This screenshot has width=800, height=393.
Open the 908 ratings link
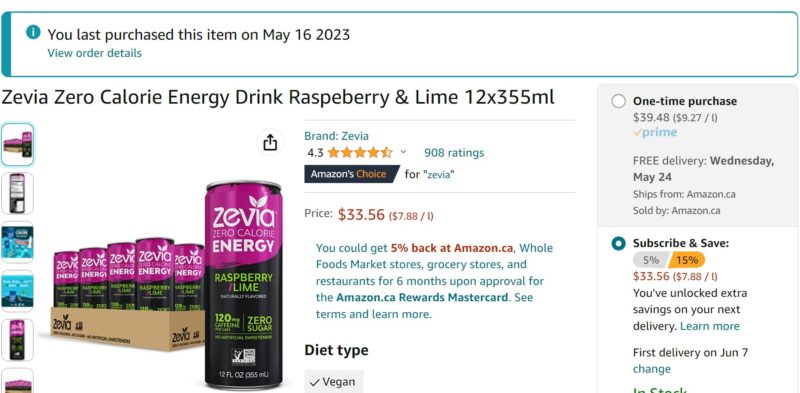pyautogui.click(x=454, y=153)
